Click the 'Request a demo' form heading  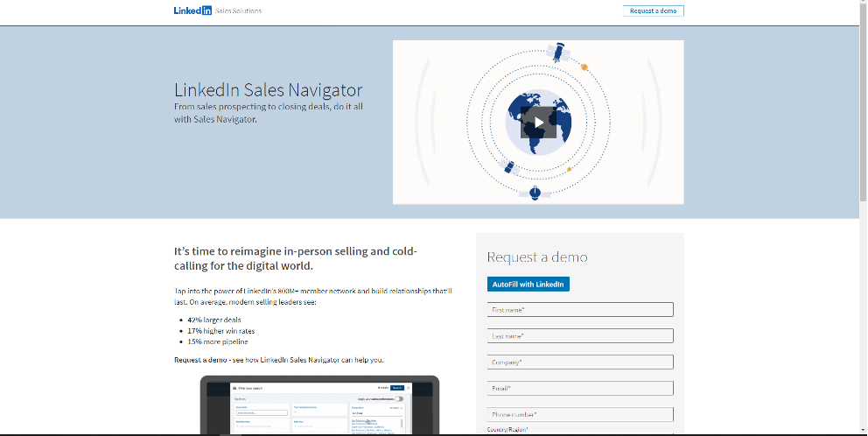click(x=537, y=257)
